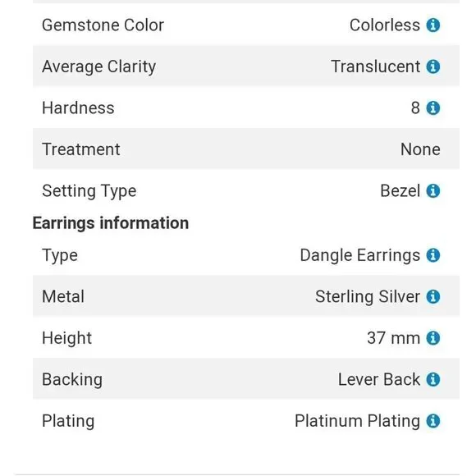Click the Dangle Earrings value text
476x476 pixels.
point(360,255)
